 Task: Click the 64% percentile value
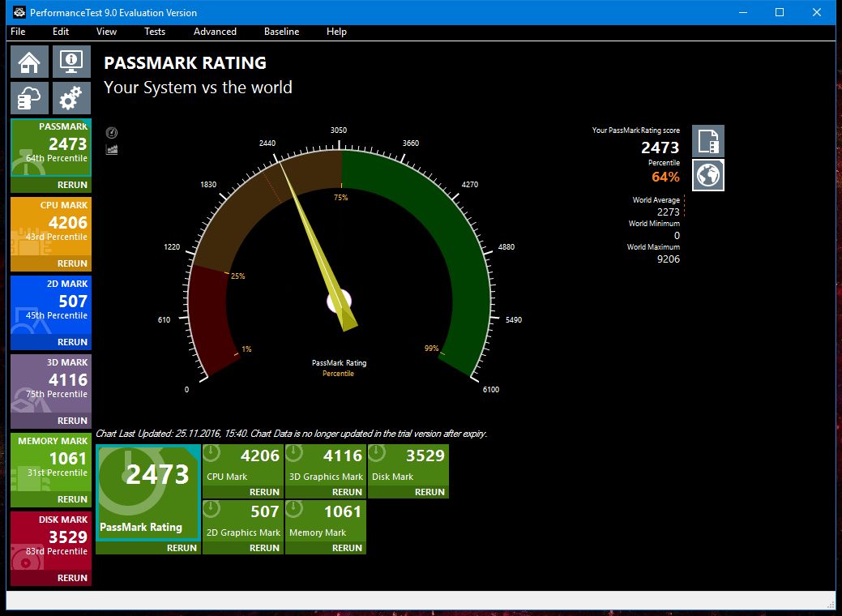point(665,177)
